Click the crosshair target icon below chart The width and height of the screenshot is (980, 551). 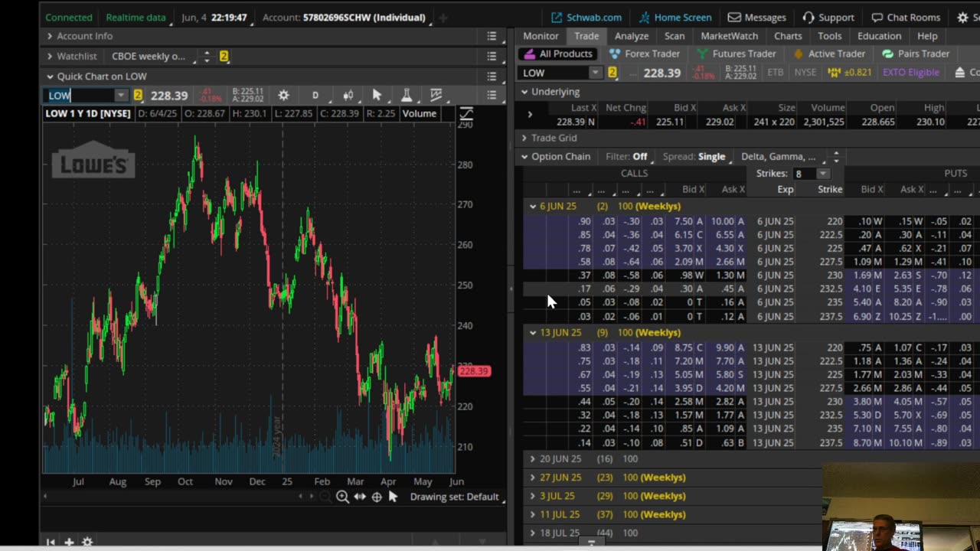pyautogui.click(x=377, y=497)
